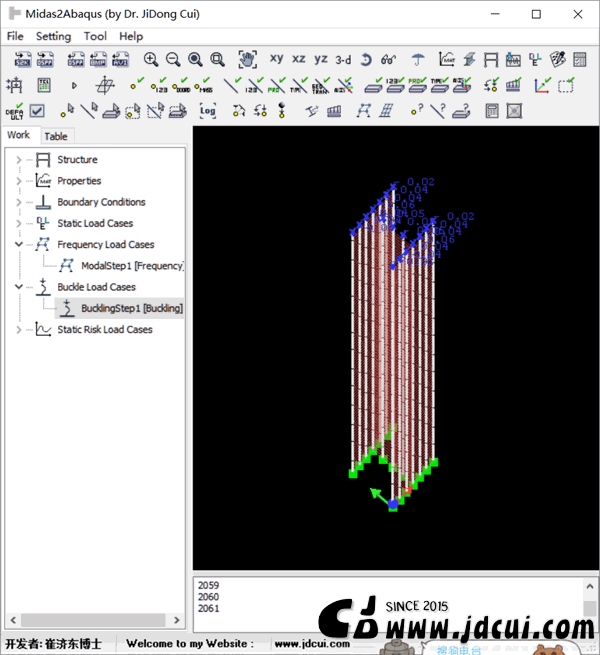Click the query node question icon

click(x=417, y=111)
